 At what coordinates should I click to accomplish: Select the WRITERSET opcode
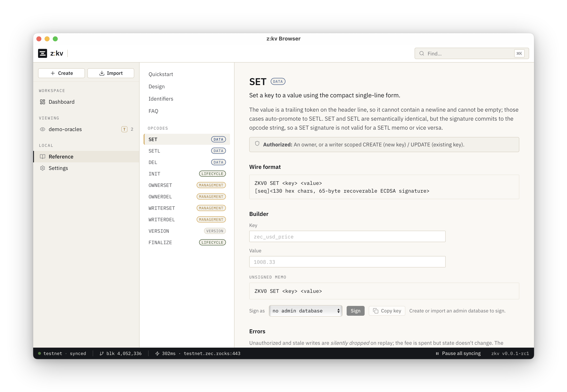coord(187,208)
